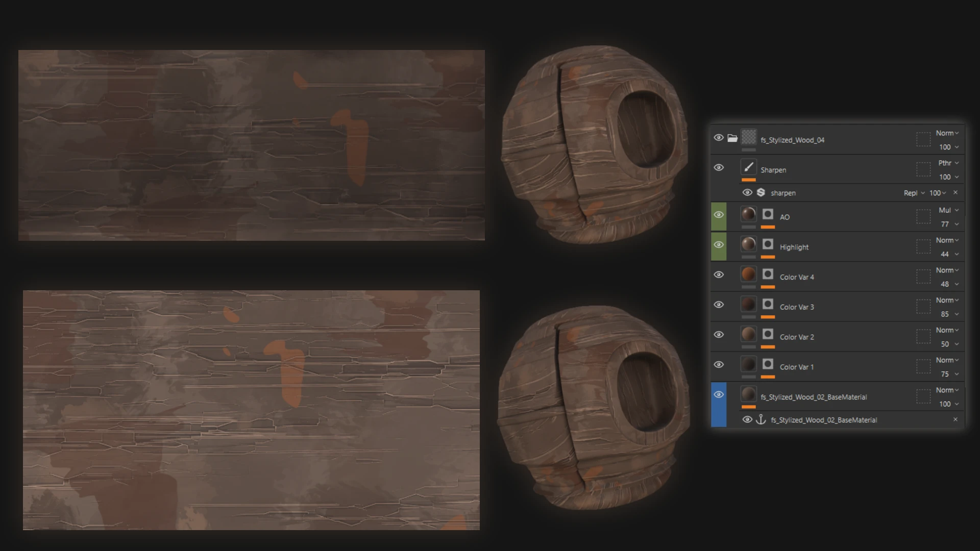Click the lower flat wood texture preview
The image size is (980, 551).
[x=251, y=410]
